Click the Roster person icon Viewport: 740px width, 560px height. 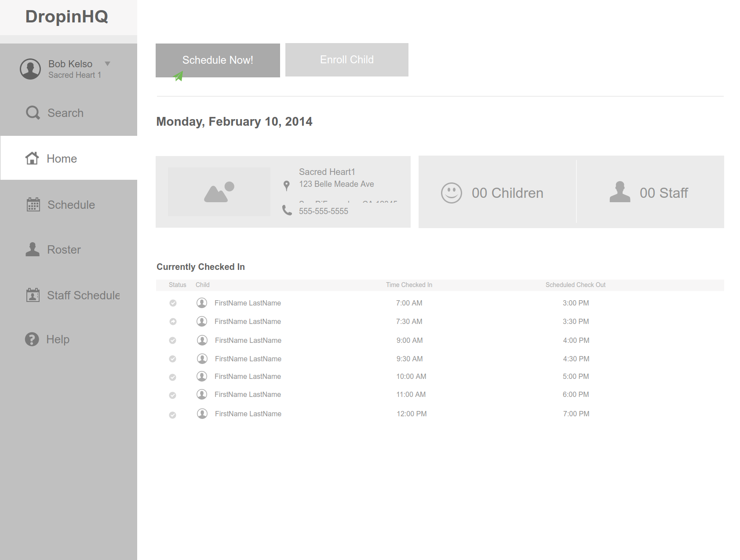click(x=33, y=249)
